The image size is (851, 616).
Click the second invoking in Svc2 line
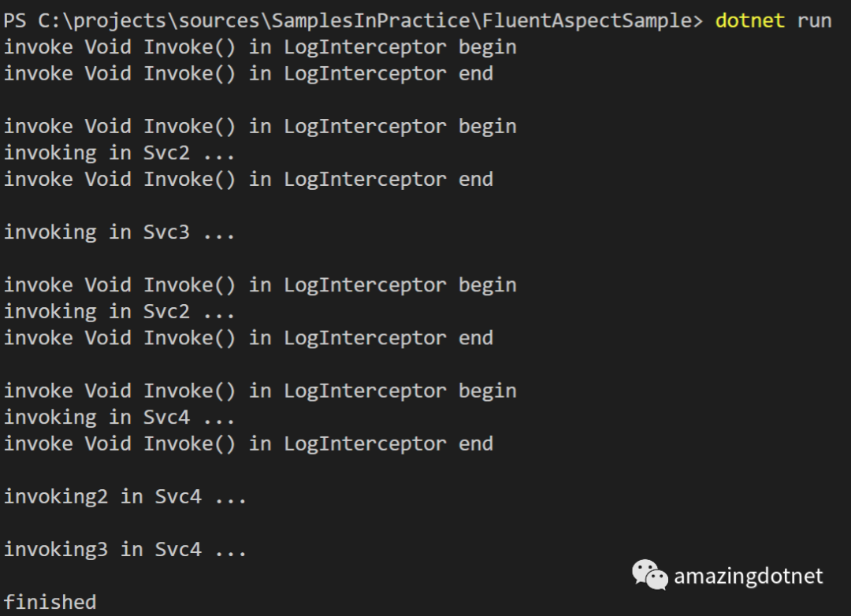[119, 312]
